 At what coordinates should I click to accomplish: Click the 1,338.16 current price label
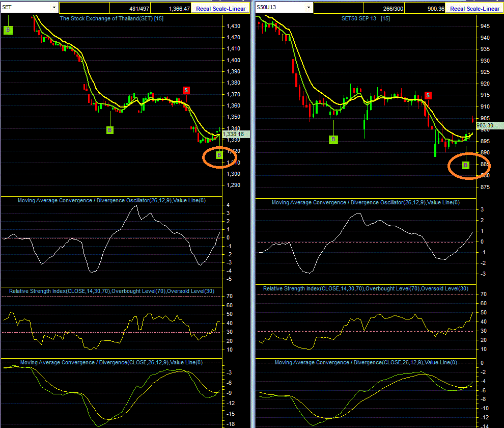pyautogui.click(x=236, y=134)
